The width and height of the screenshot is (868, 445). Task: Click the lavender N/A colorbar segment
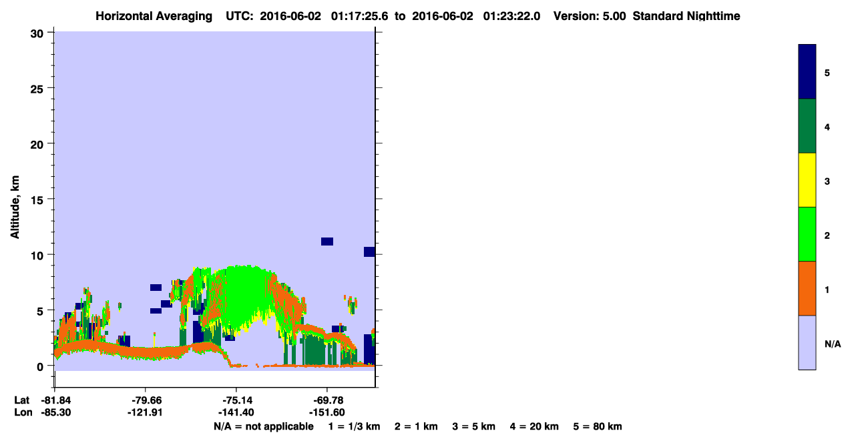(x=807, y=342)
